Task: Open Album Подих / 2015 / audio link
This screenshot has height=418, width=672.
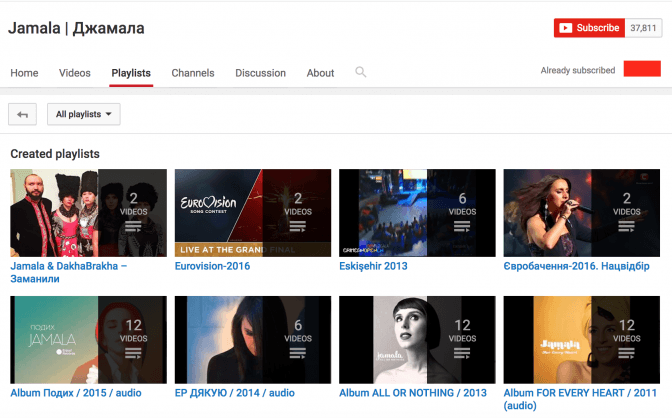Action: click(x=76, y=393)
